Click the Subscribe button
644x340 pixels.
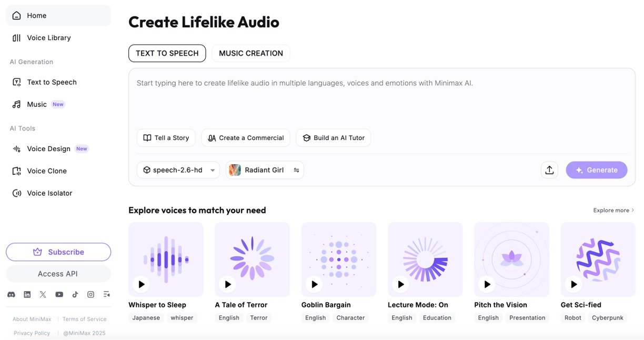pos(58,252)
